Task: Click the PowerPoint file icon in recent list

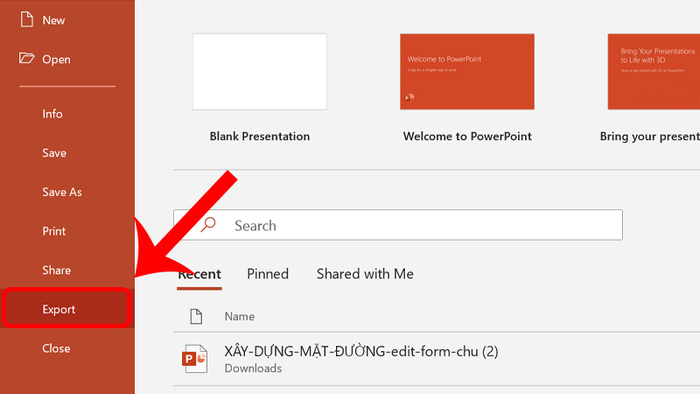Action: tap(195, 358)
